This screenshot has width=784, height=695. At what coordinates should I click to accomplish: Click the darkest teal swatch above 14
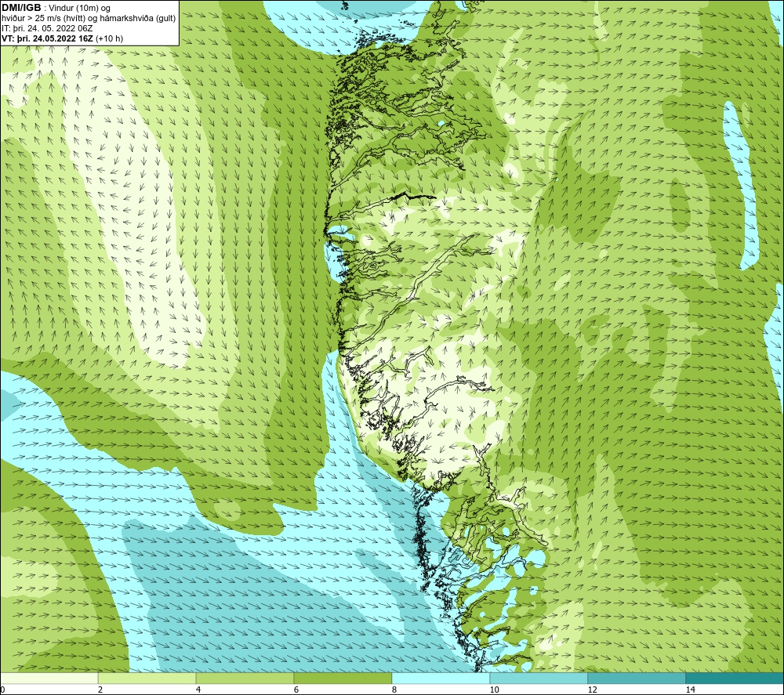[x=735, y=678]
